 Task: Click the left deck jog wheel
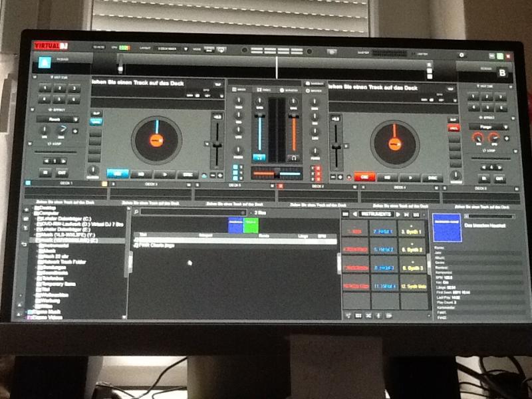157,140
